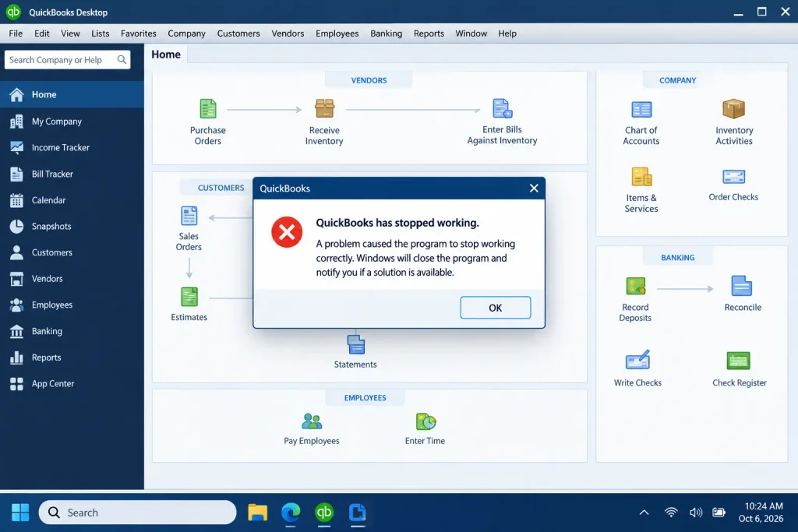Open the Write Checks icon
Image resolution: width=798 pixels, height=532 pixels.
coord(637,360)
